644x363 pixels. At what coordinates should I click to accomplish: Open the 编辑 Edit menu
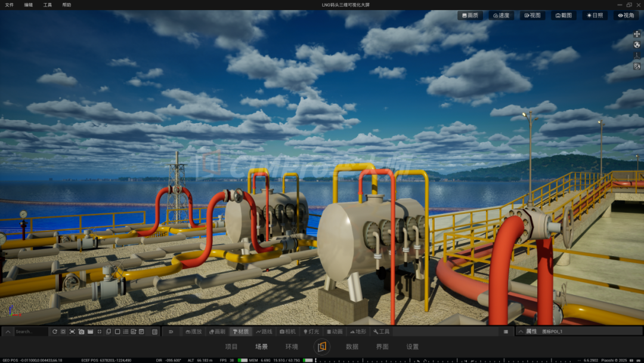point(29,5)
